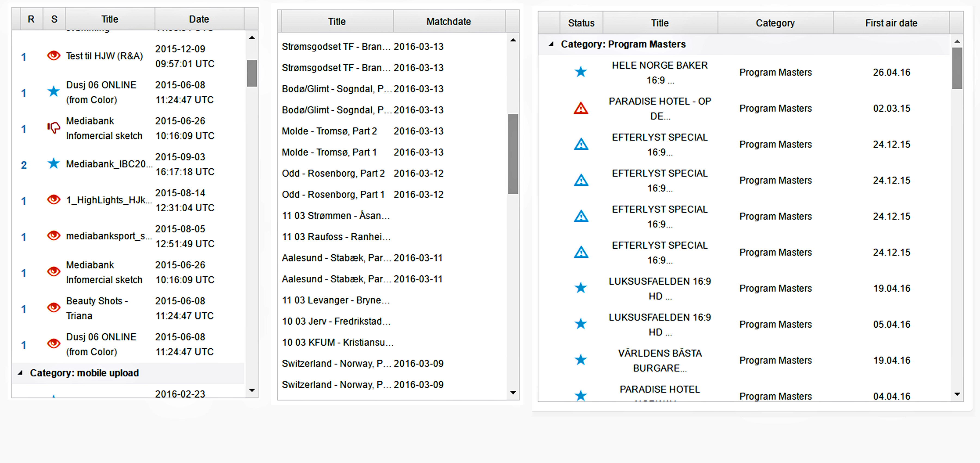The height and width of the screenshot is (463, 980).
Task: Click blue star beside Dusj 06 ONLINE
Action: tap(54, 92)
